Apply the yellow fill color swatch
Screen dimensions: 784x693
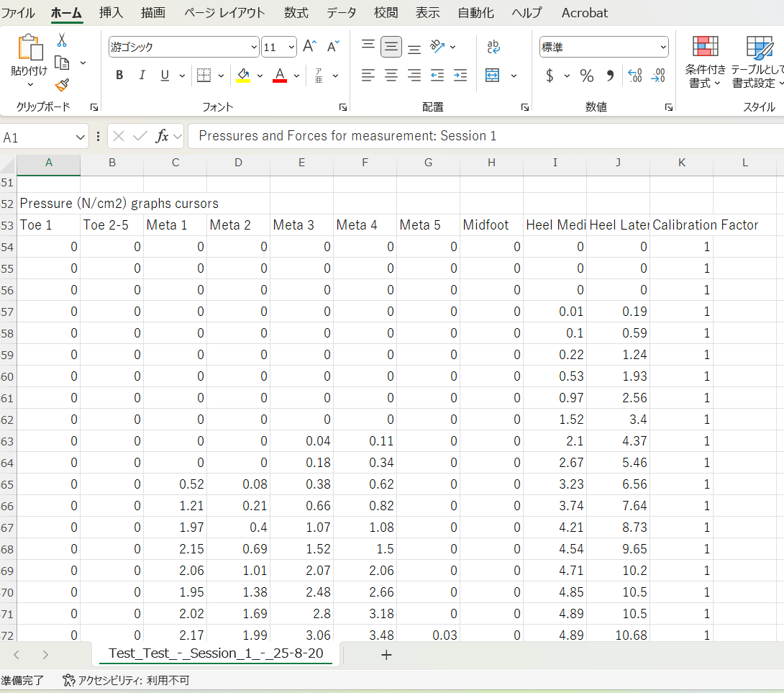click(242, 76)
